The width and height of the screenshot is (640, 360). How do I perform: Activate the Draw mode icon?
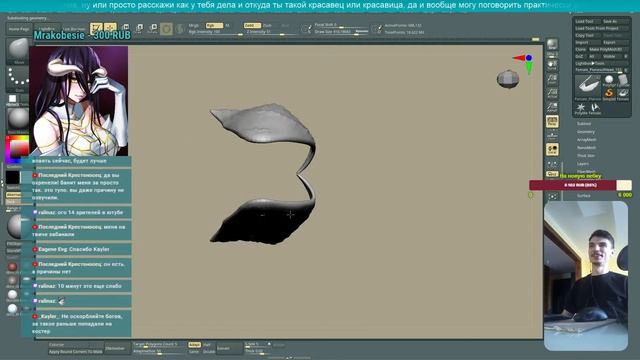110,28
